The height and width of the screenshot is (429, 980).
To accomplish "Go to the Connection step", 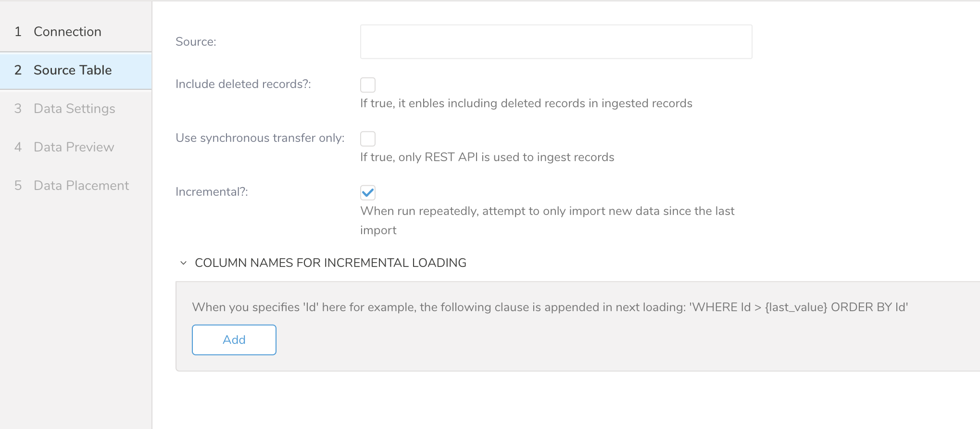I will coord(67,32).
